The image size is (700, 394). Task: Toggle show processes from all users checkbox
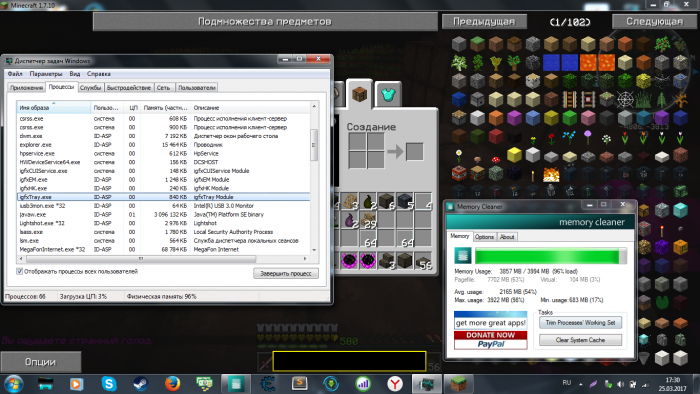pos(20,271)
